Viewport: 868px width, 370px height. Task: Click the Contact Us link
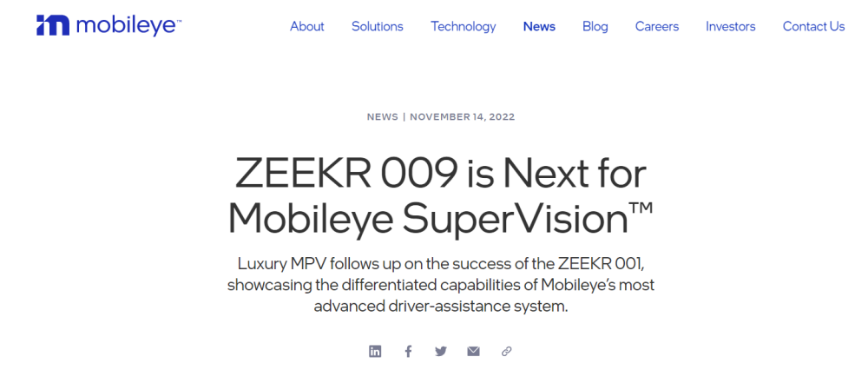[x=814, y=26]
